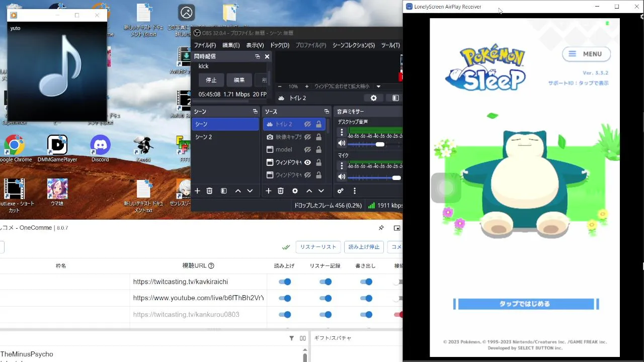Viewport: 644px width, 362px height.
Task: Move scene down with Scenes dock arrow
Action: tap(250, 191)
